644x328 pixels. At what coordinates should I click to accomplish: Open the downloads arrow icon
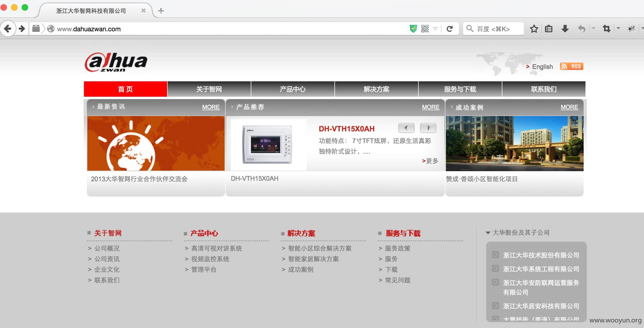(565, 29)
